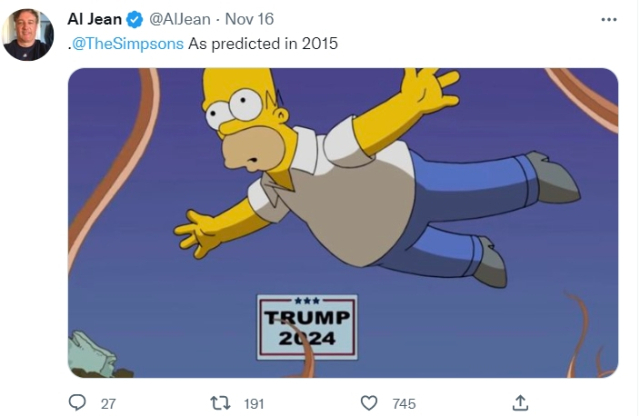Open the three-dot more options menu
The image size is (640, 416).
pos(609,20)
